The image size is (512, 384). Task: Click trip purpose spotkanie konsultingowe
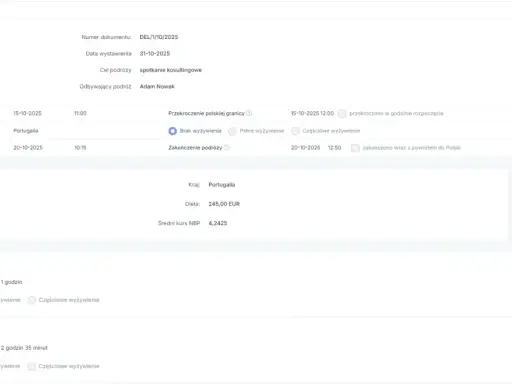point(171,70)
